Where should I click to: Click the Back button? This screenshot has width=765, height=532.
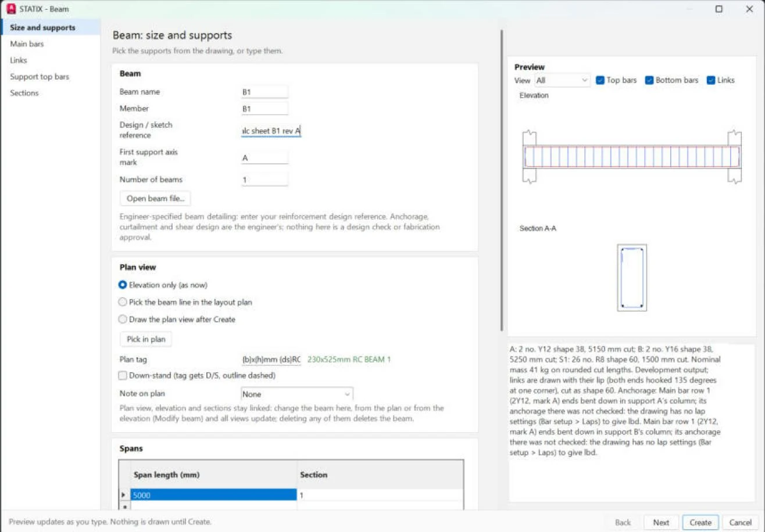pyautogui.click(x=623, y=522)
